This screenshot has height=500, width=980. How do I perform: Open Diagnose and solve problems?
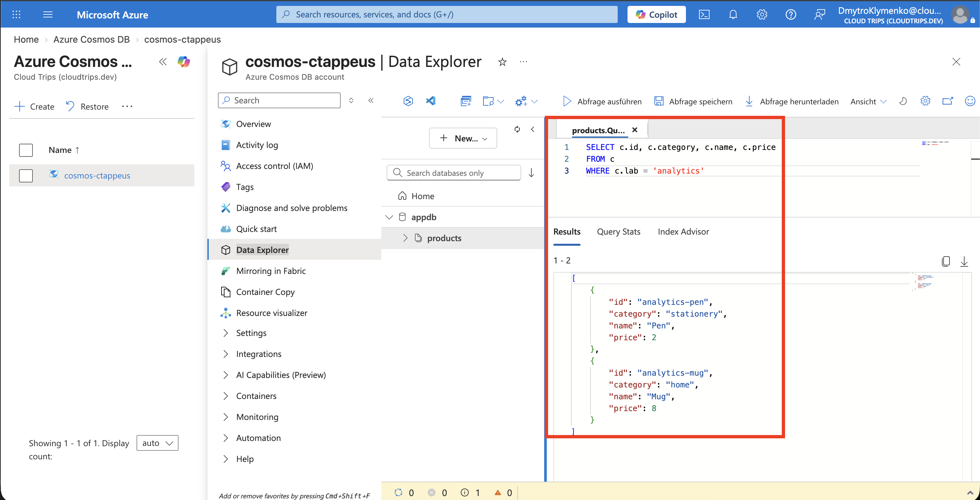coord(291,208)
